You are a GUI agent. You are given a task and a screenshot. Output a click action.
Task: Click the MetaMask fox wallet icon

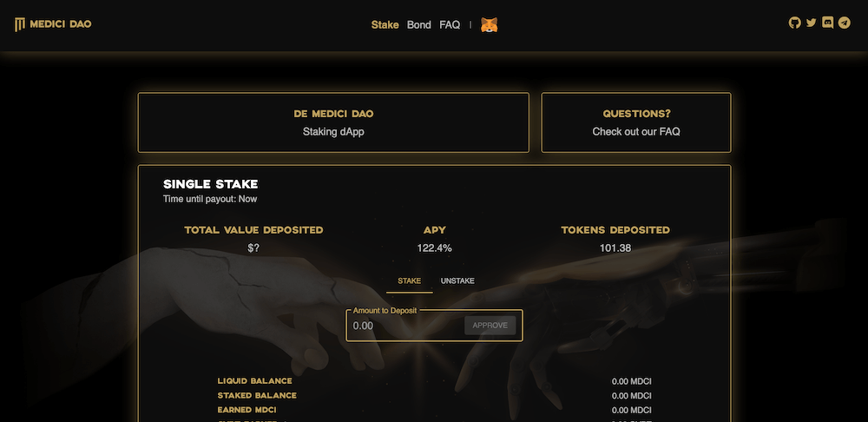(490, 25)
